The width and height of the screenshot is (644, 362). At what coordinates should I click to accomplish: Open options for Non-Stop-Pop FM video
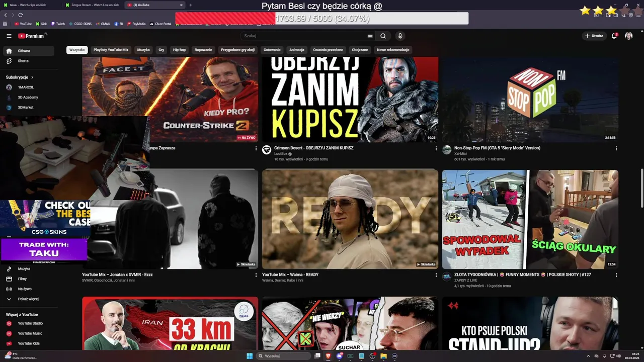pos(616,148)
